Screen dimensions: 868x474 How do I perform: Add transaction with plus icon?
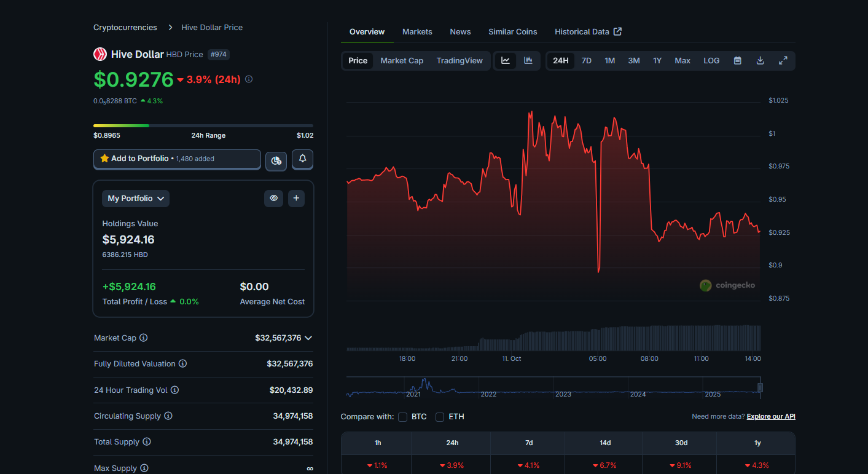click(x=296, y=198)
